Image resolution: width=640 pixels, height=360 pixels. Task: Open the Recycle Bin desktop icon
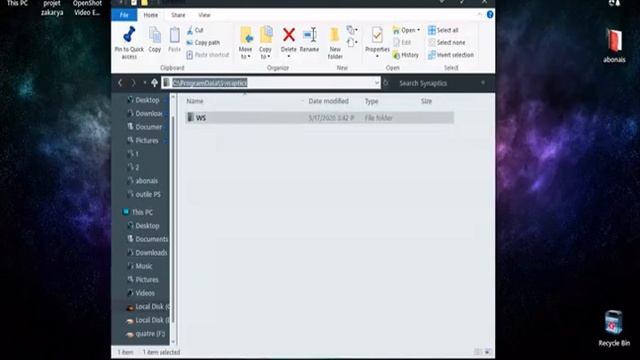(x=614, y=329)
